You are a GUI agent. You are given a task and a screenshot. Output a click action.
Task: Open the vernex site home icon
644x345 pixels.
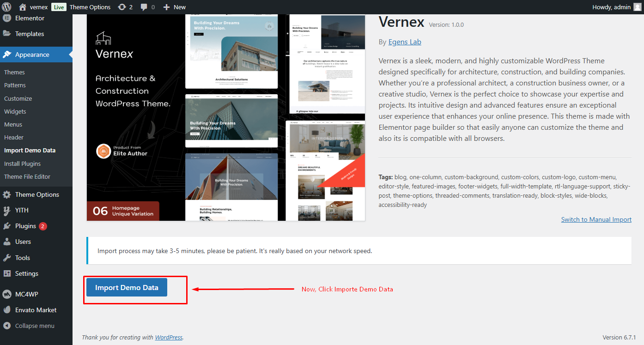click(x=23, y=7)
